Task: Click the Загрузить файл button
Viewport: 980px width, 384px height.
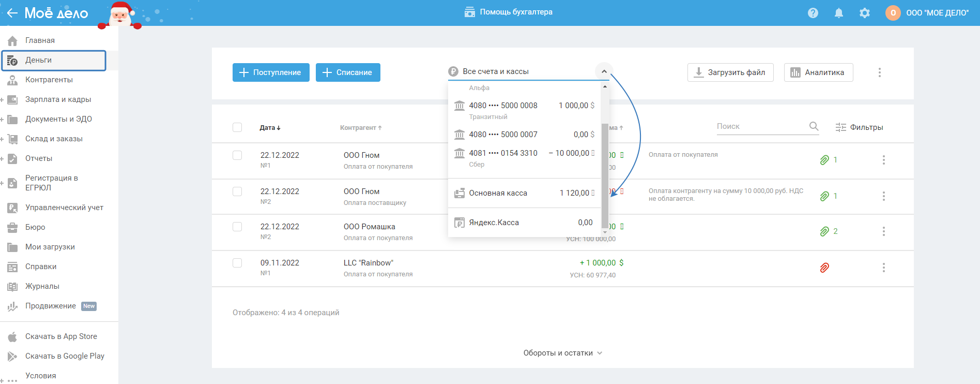Action: (730, 72)
